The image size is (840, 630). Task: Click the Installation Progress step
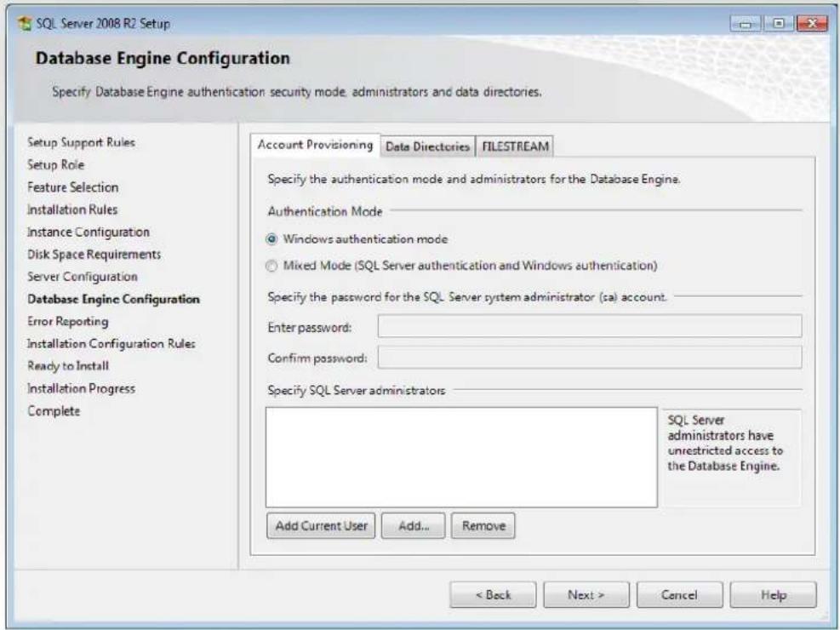point(82,388)
